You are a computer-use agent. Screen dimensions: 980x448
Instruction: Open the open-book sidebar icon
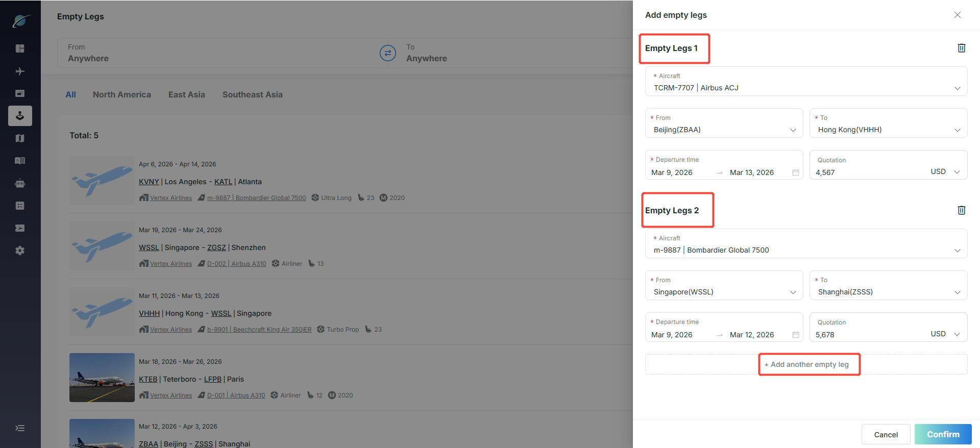click(x=20, y=161)
